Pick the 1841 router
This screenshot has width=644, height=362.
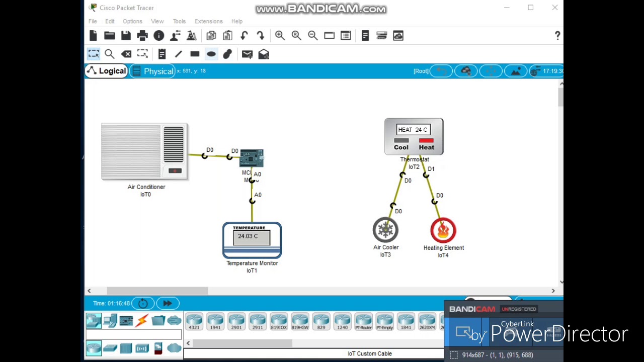point(406,321)
